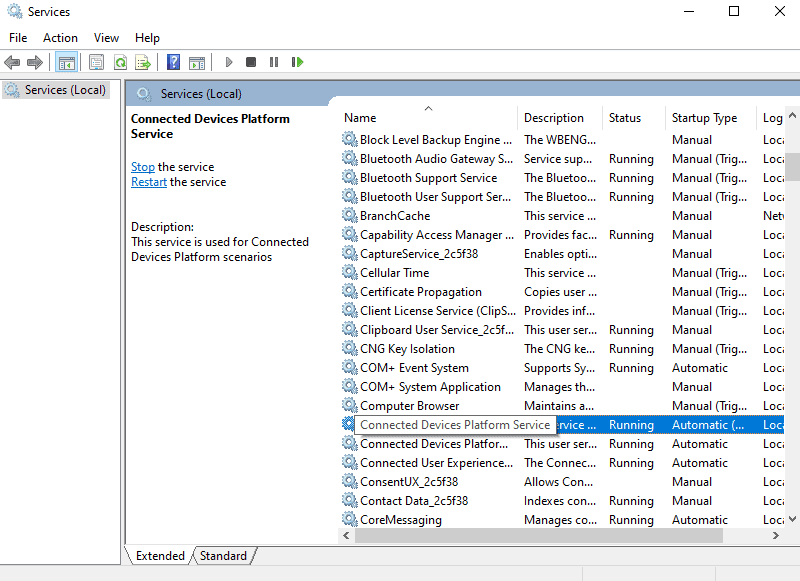Click the Stop Service toolbar button
This screenshot has height=581, width=800.
tap(251, 62)
